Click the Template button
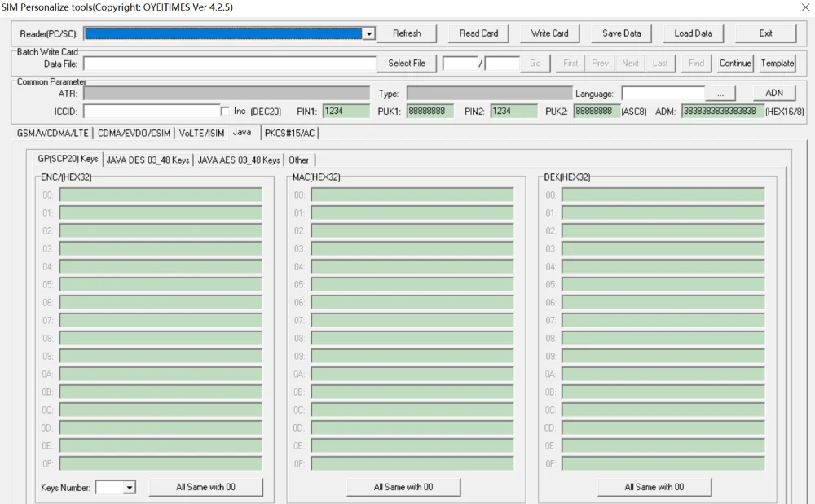 point(777,64)
